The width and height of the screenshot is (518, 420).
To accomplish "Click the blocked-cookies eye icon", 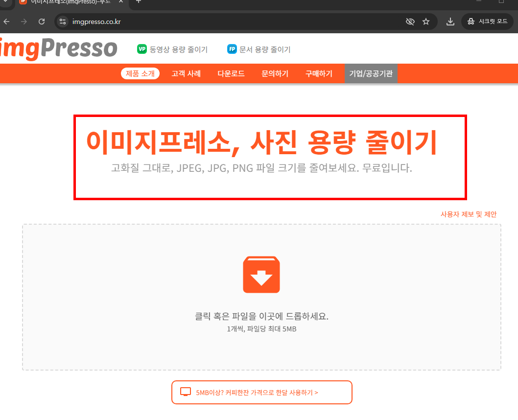I will 410,22.
